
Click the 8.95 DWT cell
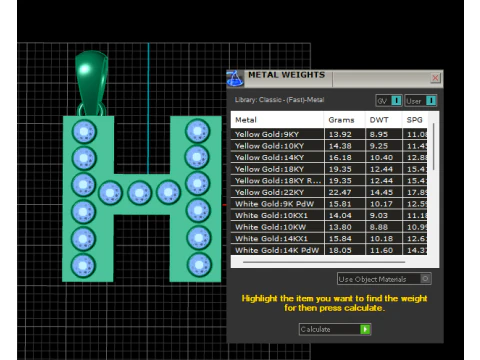(383, 134)
